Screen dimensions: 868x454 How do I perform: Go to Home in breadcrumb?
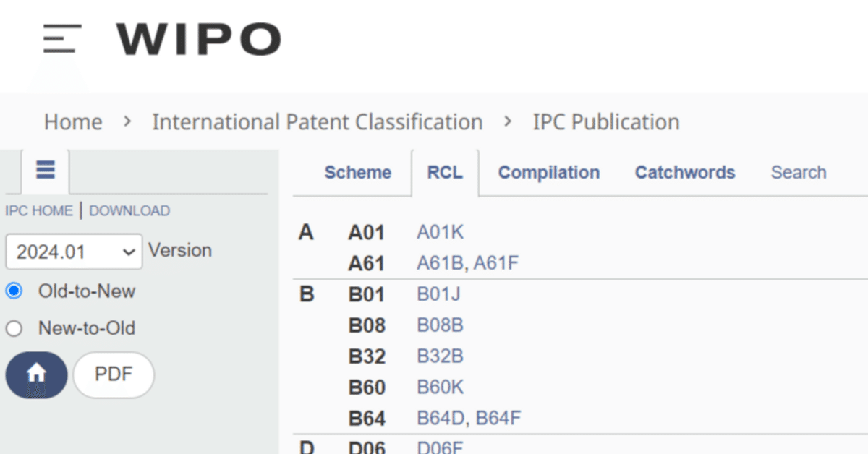(73, 122)
